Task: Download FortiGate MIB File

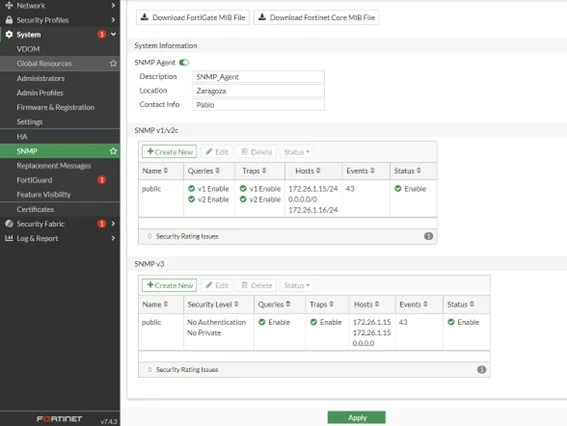Action: point(193,17)
